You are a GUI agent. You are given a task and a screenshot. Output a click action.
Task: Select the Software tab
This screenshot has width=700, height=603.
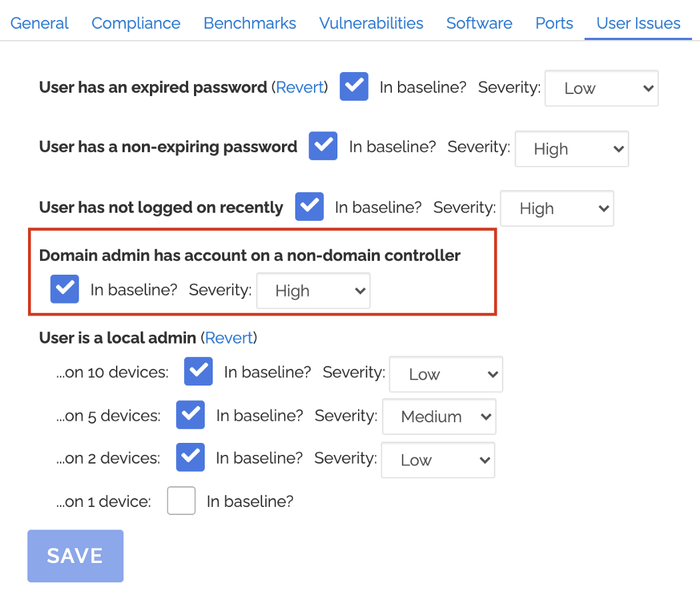pyautogui.click(x=479, y=23)
